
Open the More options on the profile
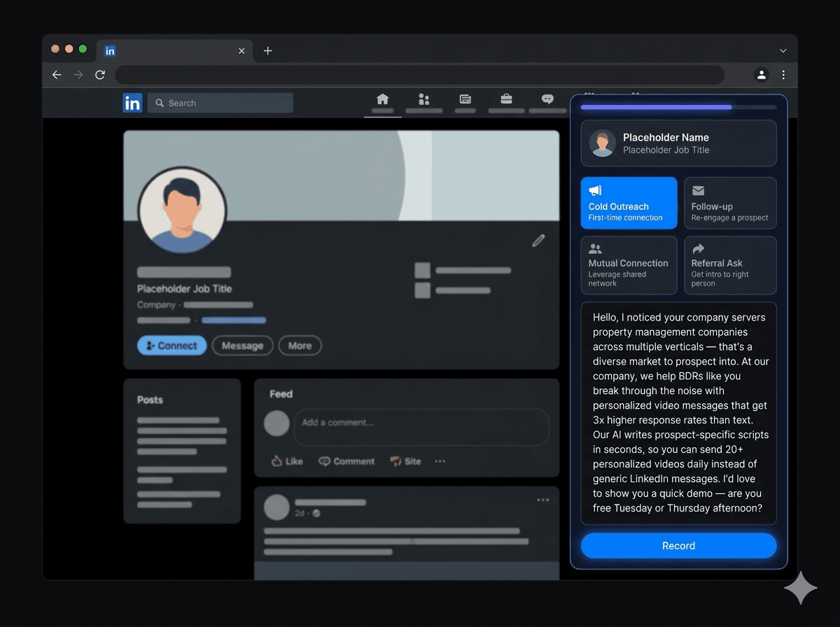pyautogui.click(x=300, y=345)
